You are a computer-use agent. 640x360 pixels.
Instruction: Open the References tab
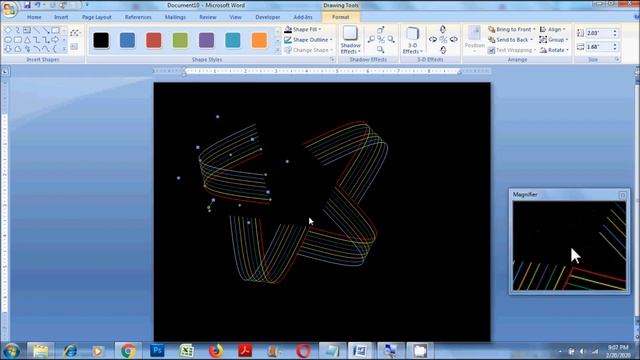(138, 17)
